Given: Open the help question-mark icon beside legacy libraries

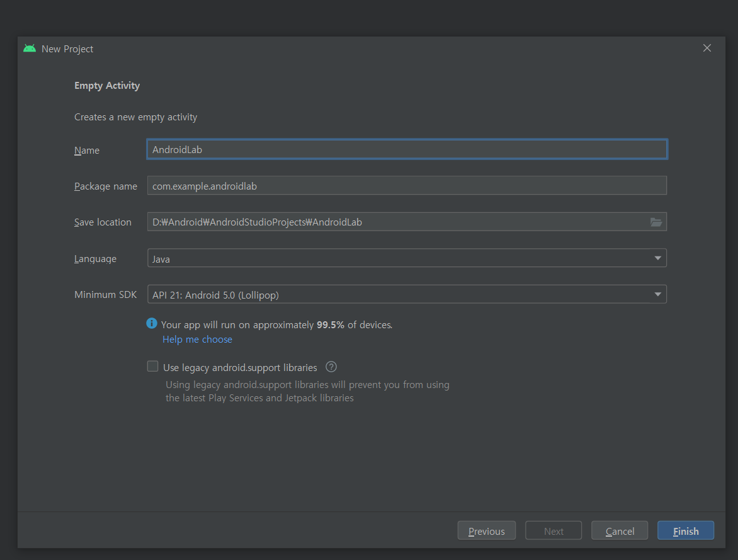Looking at the screenshot, I should tap(331, 367).
